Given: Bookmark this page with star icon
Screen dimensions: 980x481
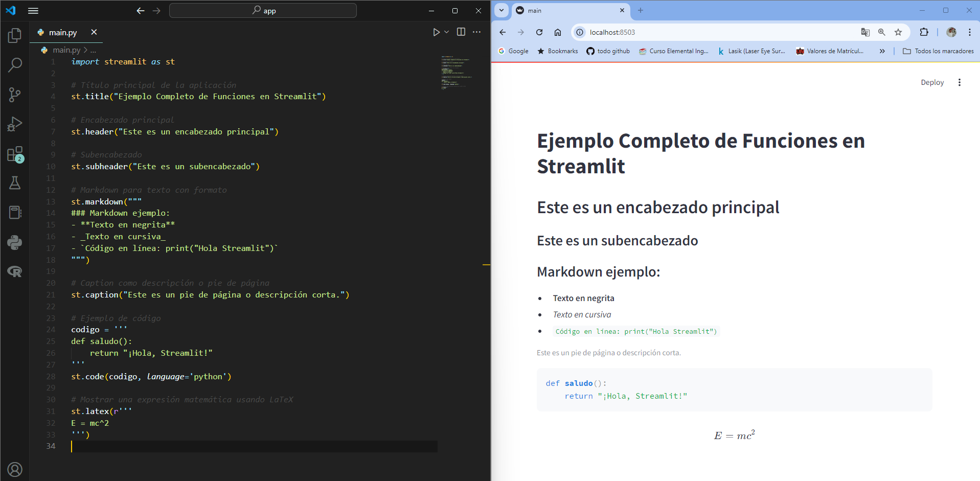Looking at the screenshot, I should [x=898, y=32].
